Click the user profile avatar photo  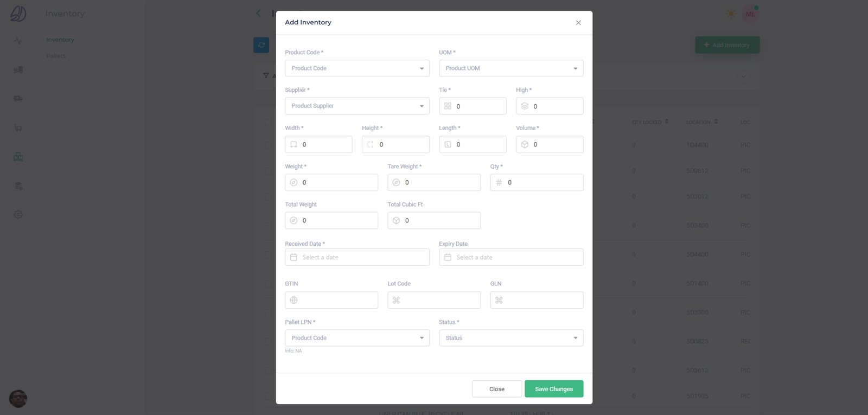pos(18,399)
